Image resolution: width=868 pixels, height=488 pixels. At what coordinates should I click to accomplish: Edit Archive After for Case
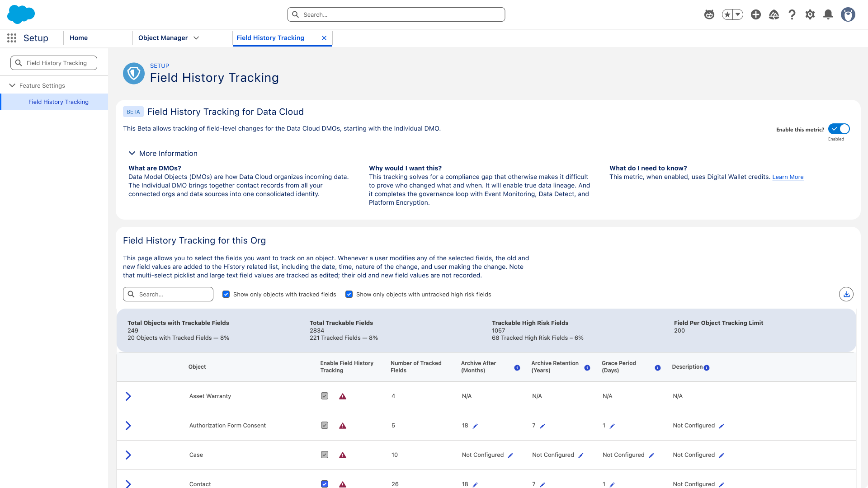click(510, 455)
